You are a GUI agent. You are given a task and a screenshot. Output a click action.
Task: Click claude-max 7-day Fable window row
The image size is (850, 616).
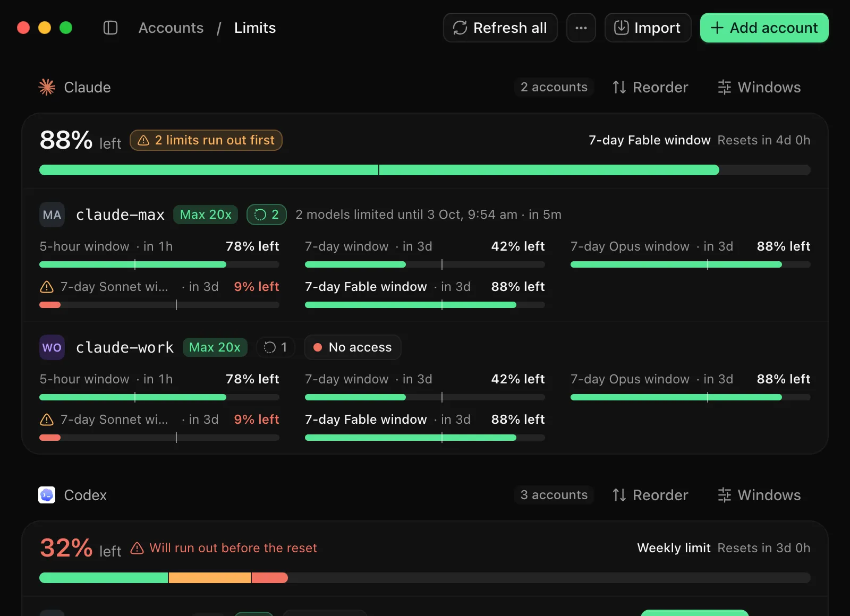tap(425, 295)
